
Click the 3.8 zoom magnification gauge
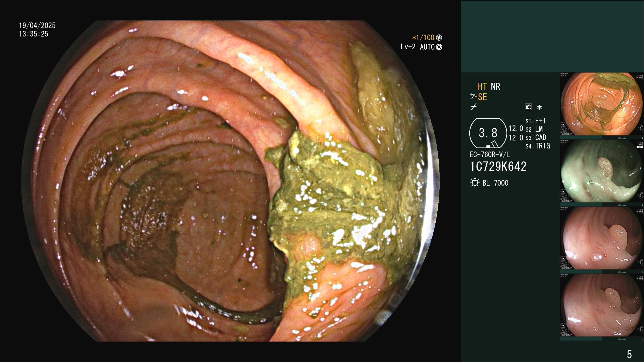[488, 133]
